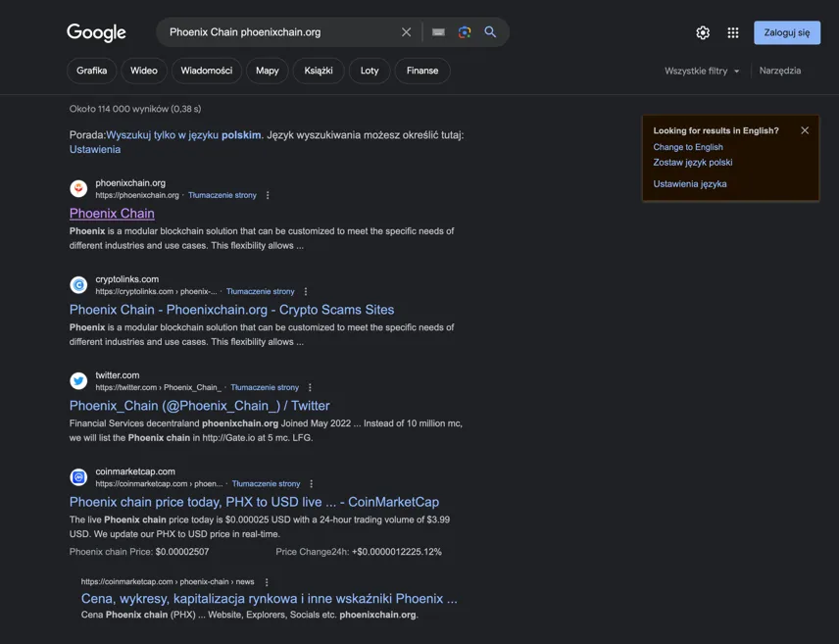The width and height of the screenshot is (839, 644).
Task: Click the 'https://cryptolinks.com › phoenix-...' URL text
Action: (x=156, y=292)
